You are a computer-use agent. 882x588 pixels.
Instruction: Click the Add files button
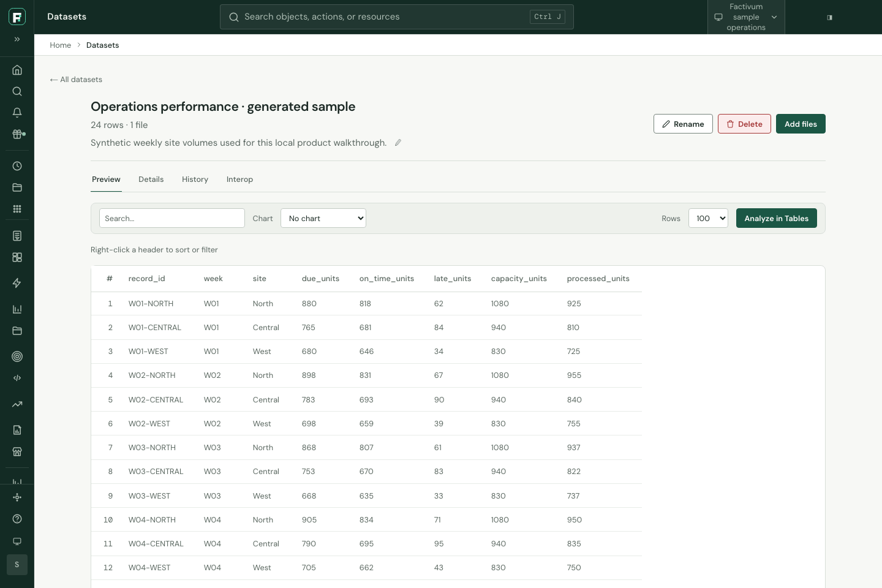(801, 124)
